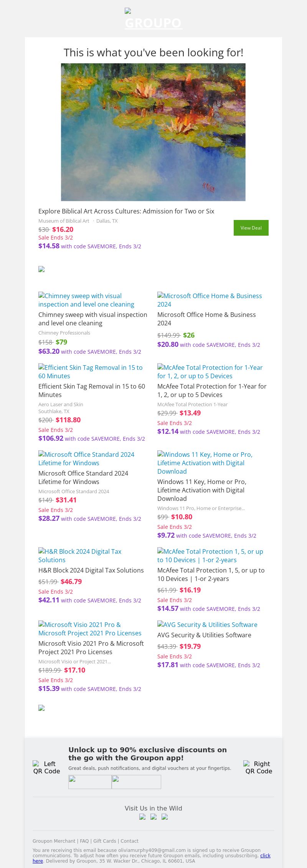
Task: Click the Right QR Code image
Action: [x=259, y=767]
